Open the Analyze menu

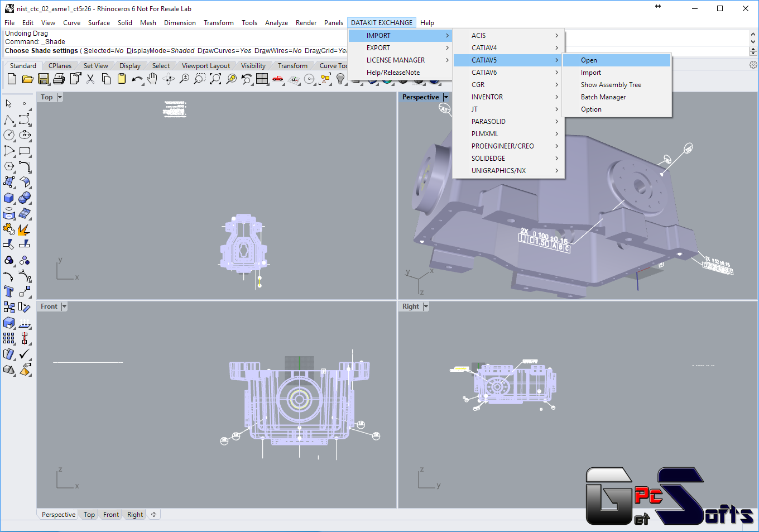[x=276, y=23]
